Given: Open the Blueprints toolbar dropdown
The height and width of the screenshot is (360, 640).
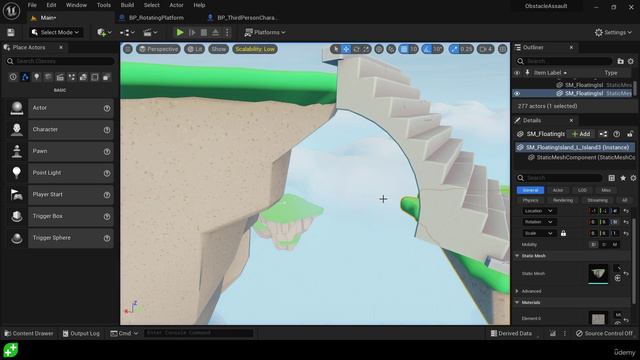Looking at the screenshot, I should (x=127, y=32).
